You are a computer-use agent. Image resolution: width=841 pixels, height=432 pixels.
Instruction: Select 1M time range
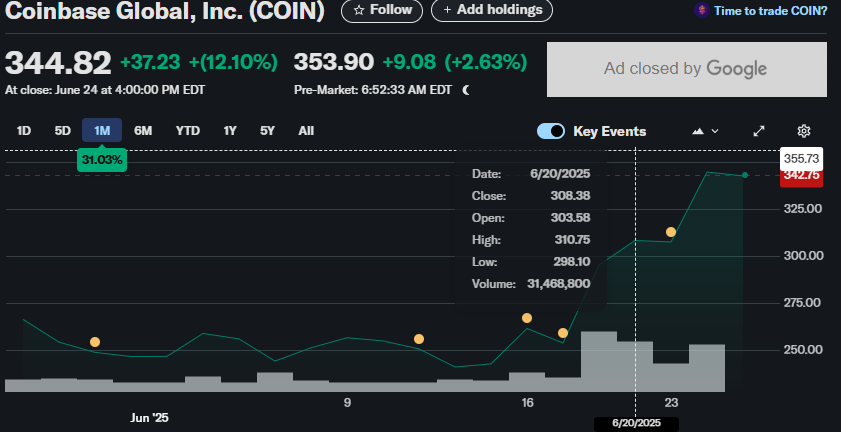[x=102, y=130]
